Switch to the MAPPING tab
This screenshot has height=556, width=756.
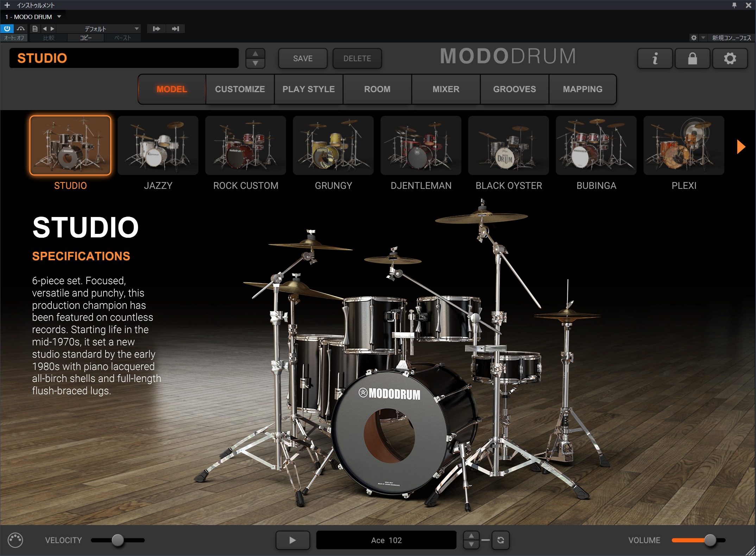coord(582,89)
